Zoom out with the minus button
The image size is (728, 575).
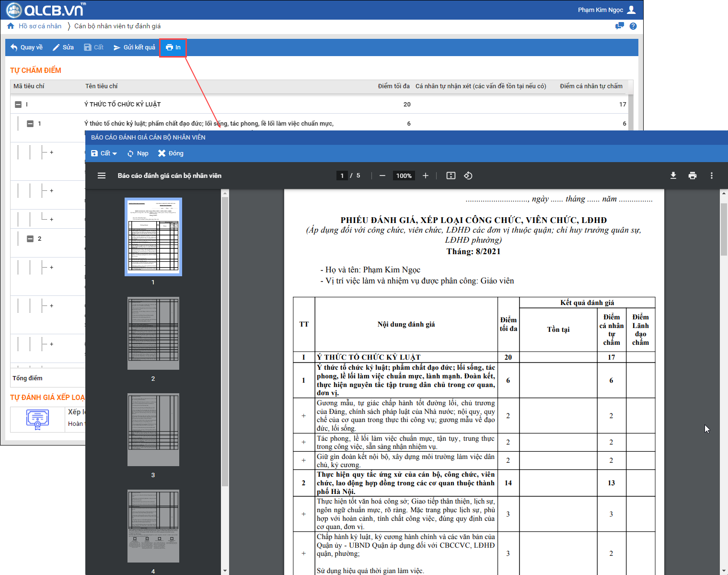click(382, 176)
